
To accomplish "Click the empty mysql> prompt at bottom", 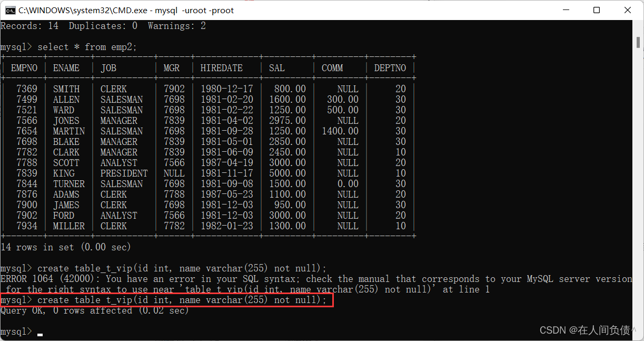I will pyautogui.click(x=21, y=332).
